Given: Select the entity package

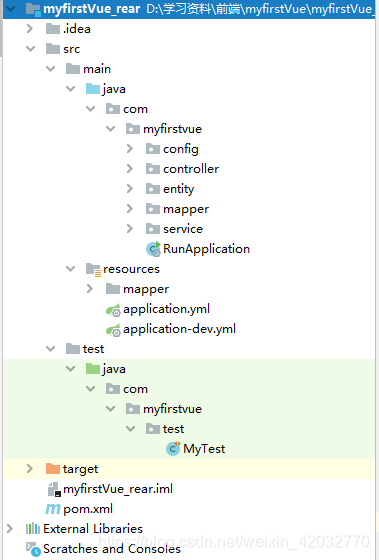Looking at the screenshot, I should pos(178,189).
